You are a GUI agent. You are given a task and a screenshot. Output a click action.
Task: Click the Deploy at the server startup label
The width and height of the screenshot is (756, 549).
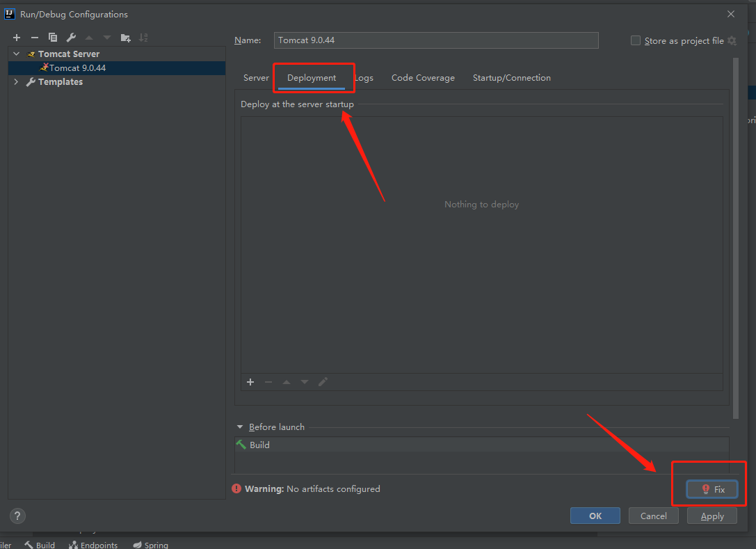click(x=297, y=104)
